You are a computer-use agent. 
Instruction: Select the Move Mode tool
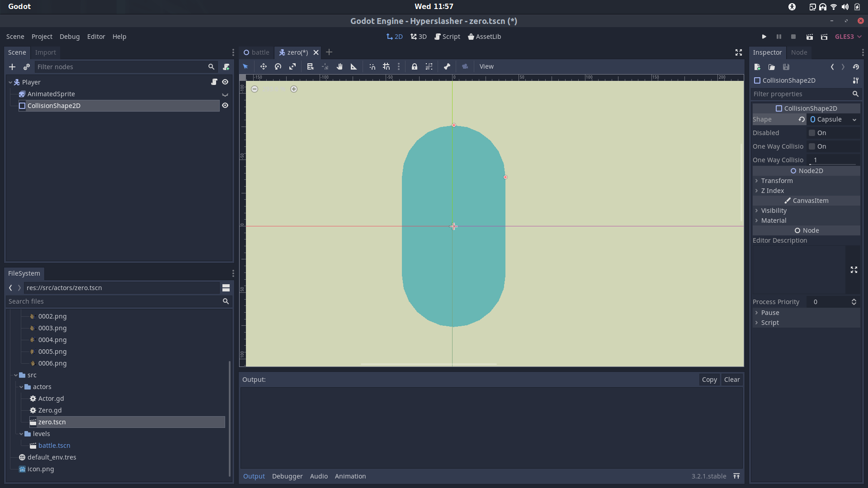pyautogui.click(x=264, y=66)
